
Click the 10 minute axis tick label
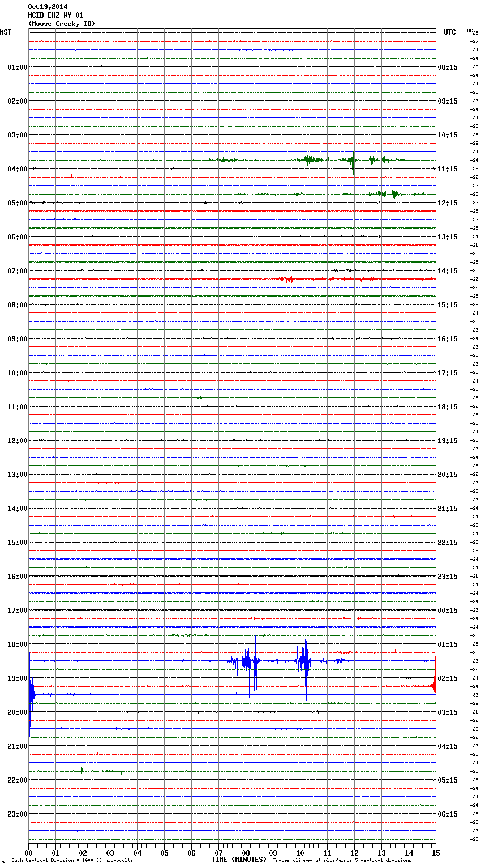(x=300, y=853)
